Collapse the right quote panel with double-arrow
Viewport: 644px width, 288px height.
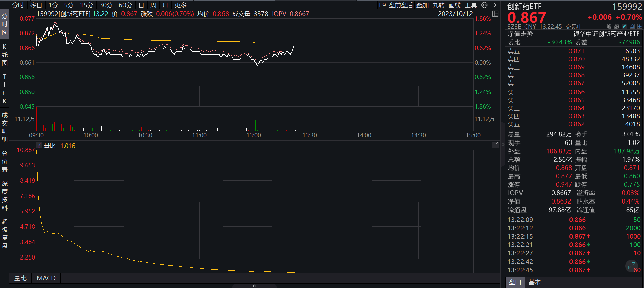click(503, 144)
